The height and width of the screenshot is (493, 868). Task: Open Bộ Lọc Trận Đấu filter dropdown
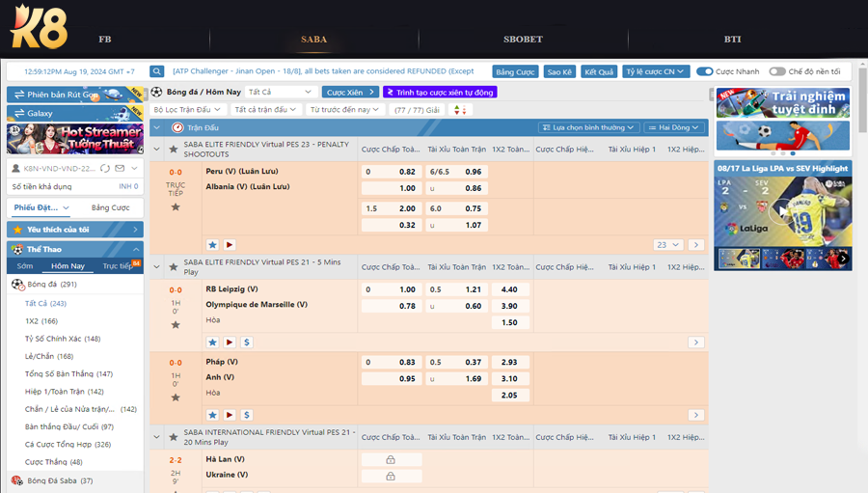coord(187,110)
